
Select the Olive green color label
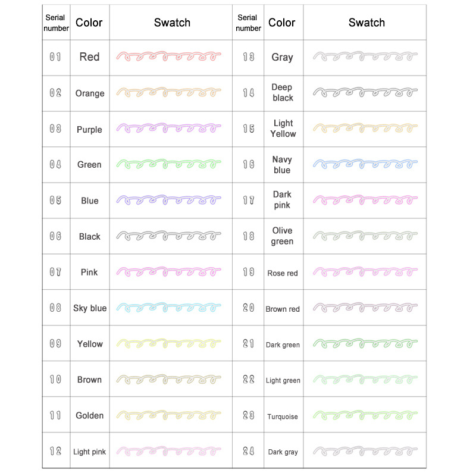(283, 236)
